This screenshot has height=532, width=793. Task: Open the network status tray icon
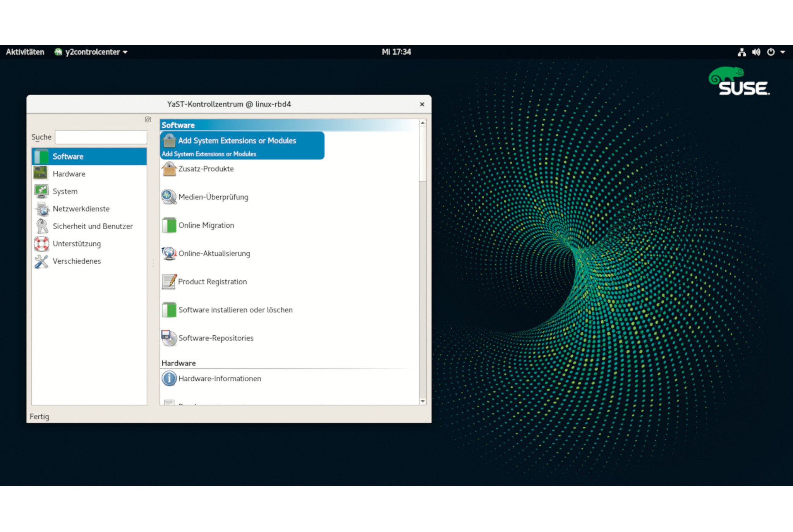coord(742,52)
